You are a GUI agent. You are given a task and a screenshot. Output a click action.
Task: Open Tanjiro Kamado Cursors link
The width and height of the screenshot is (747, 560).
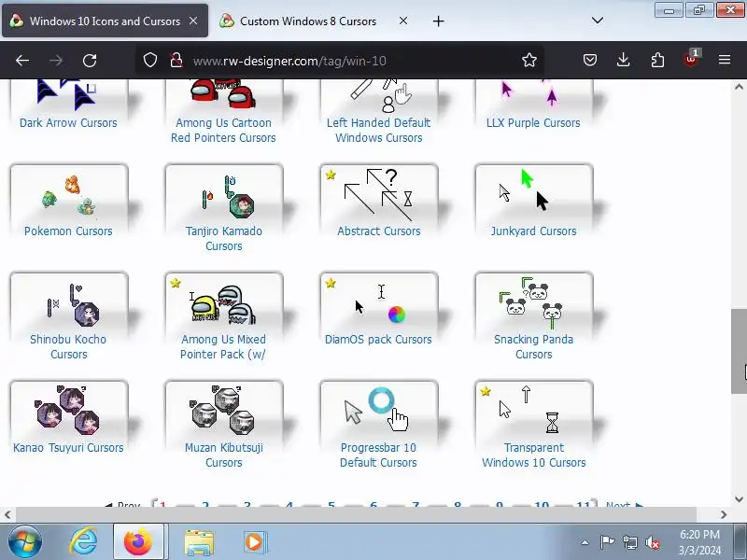click(223, 238)
